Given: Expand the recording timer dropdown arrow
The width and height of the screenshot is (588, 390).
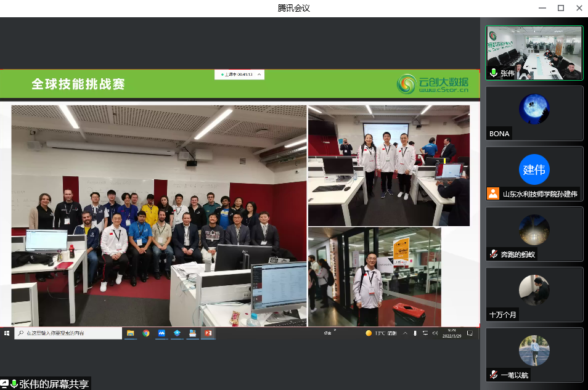Looking at the screenshot, I should coord(259,75).
